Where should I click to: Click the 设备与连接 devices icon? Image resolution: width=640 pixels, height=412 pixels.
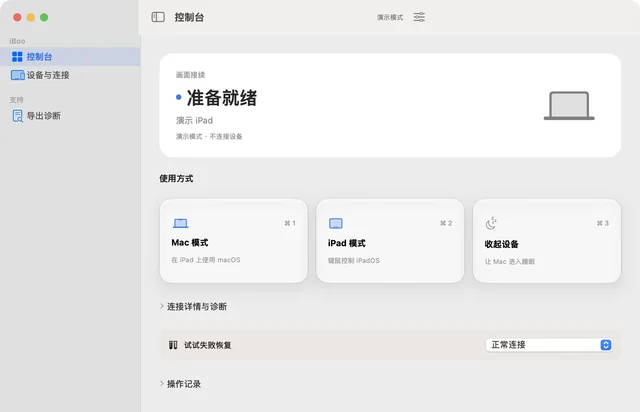point(18,75)
